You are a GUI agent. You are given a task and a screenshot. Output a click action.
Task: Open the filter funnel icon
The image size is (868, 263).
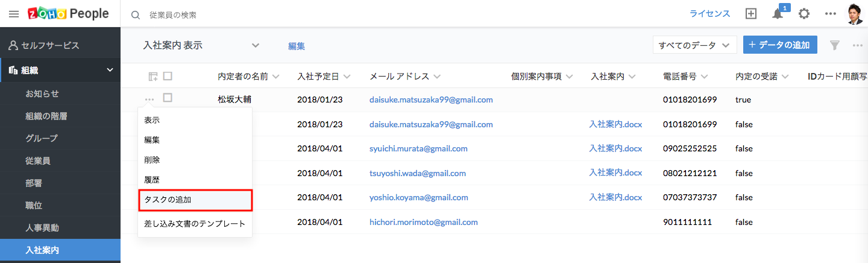[835, 45]
